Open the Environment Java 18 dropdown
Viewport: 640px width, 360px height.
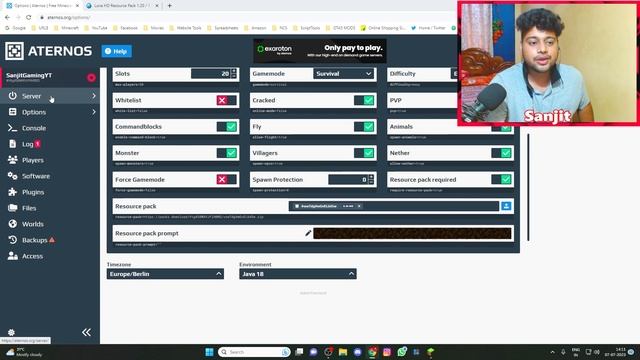pos(298,274)
